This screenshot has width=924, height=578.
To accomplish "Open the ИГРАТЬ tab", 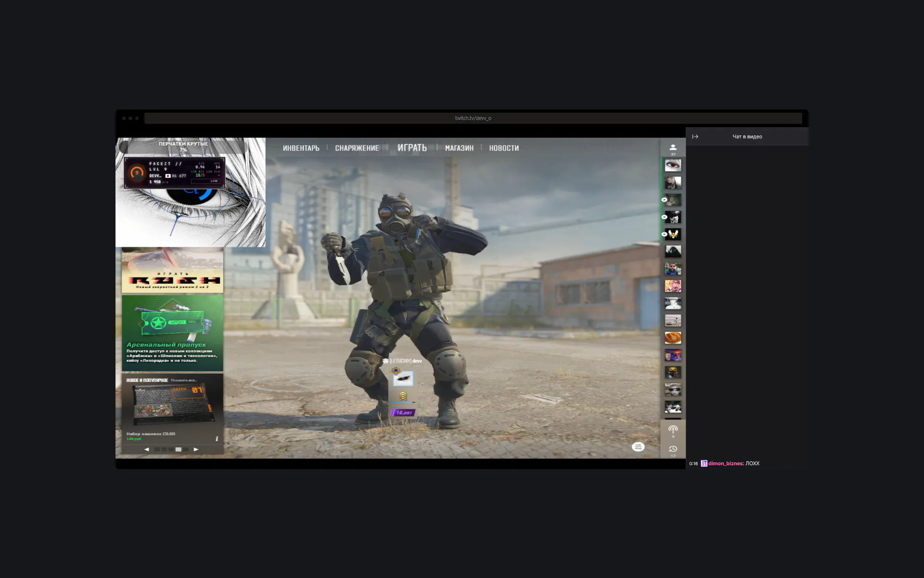I will [x=412, y=148].
